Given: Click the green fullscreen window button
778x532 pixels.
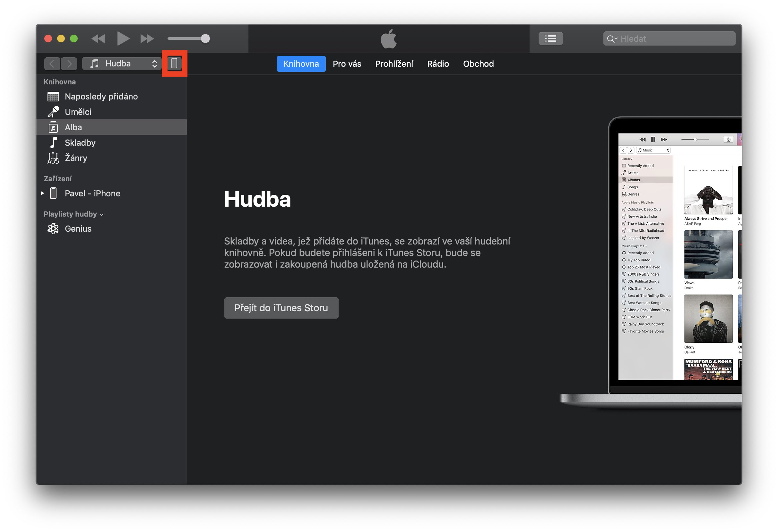Looking at the screenshot, I should tap(73, 39).
